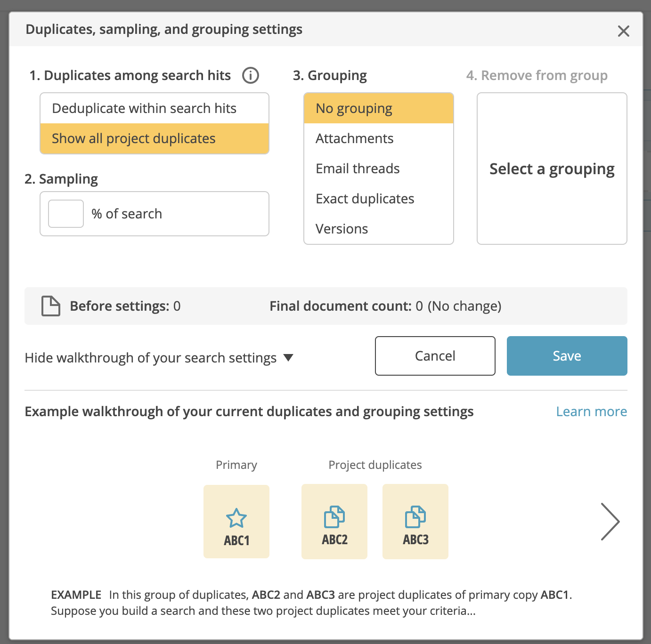Click Hide walkthrough of your search settings
651x644 pixels.
pos(151,358)
